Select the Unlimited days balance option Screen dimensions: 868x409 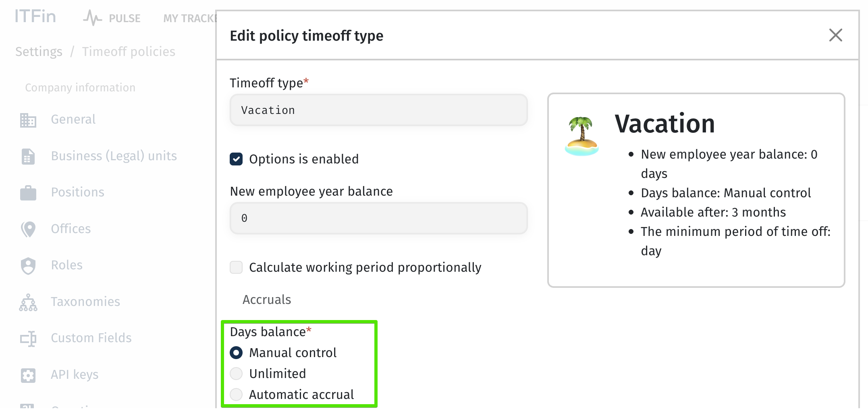(236, 374)
